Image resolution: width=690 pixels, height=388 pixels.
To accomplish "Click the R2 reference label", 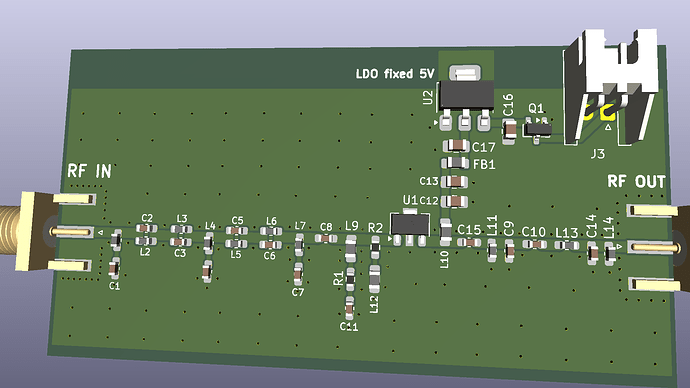I will click(x=375, y=227).
